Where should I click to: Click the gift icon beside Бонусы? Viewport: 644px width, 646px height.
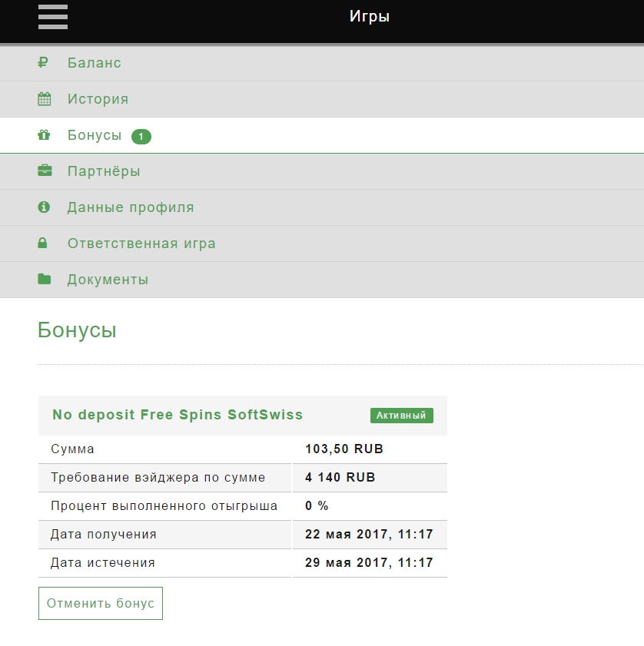point(44,135)
